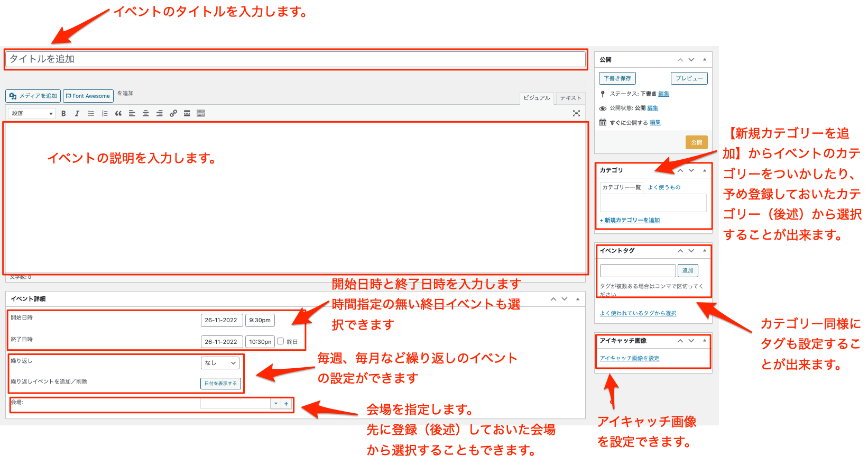Switch to the テキスト editor tab

coord(570,98)
